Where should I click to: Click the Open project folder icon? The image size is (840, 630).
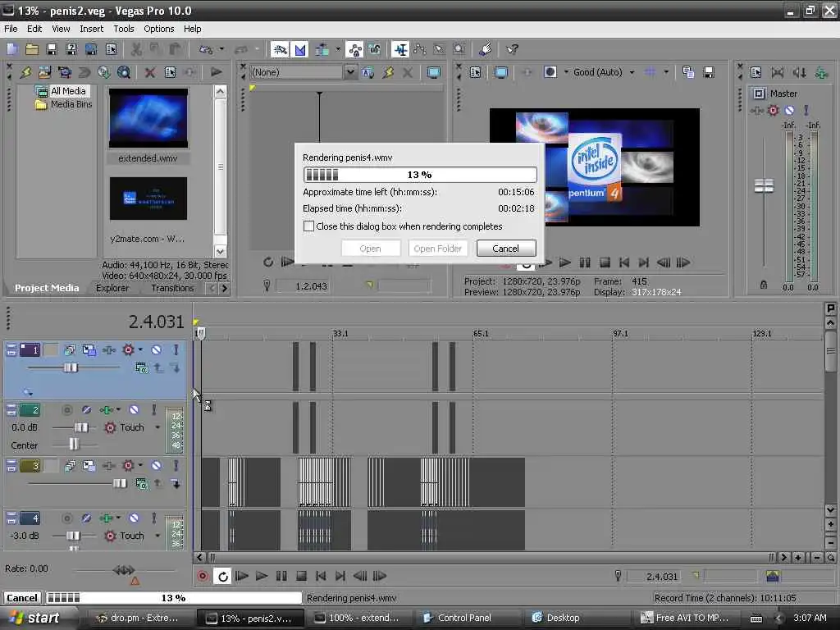[x=32, y=49]
